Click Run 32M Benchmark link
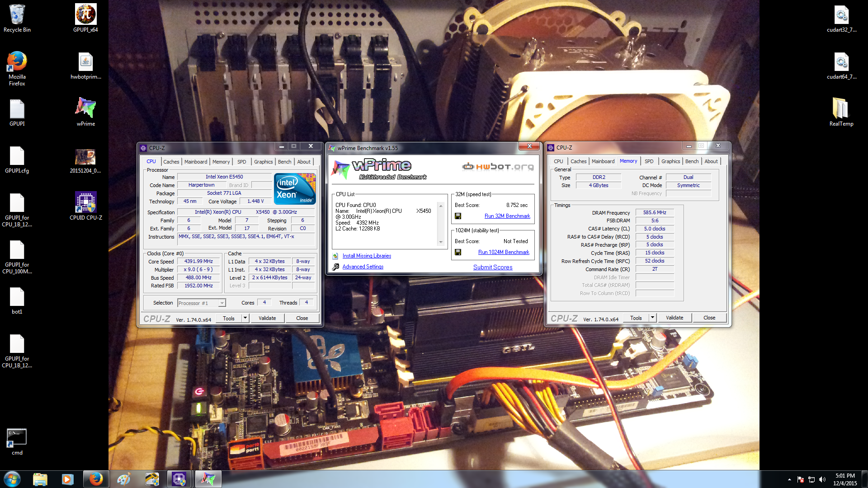Viewport: 868px width, 488px height. (507, 216)
